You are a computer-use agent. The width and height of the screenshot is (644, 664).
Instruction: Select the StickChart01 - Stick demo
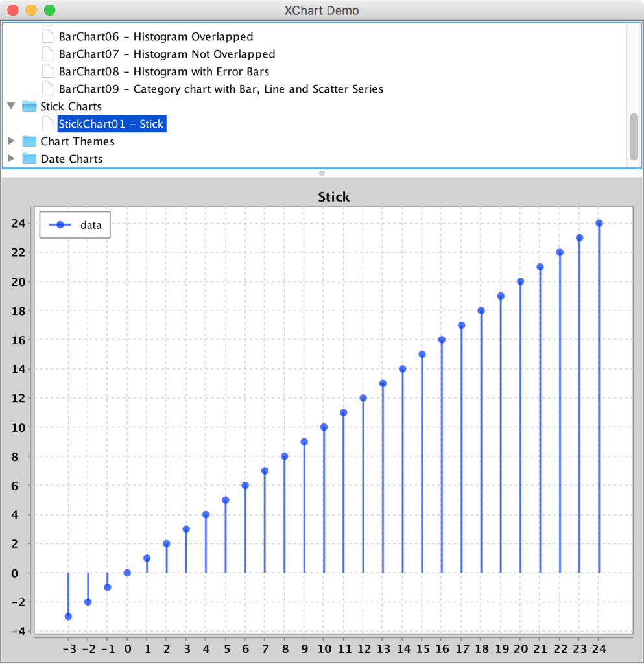pos(111,123)
